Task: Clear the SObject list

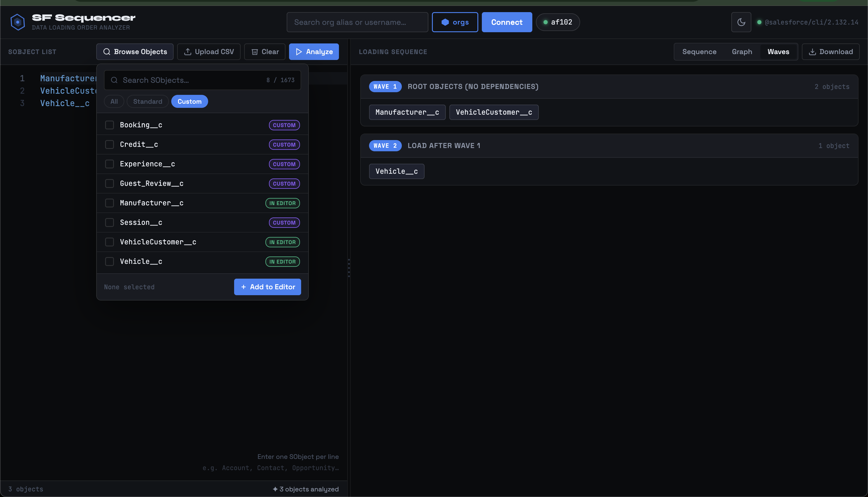Action: point(265,52)
